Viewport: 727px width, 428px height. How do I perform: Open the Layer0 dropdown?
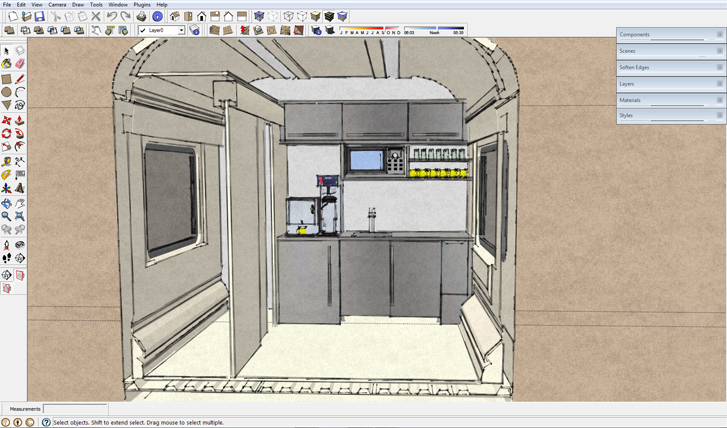(181, 31)
